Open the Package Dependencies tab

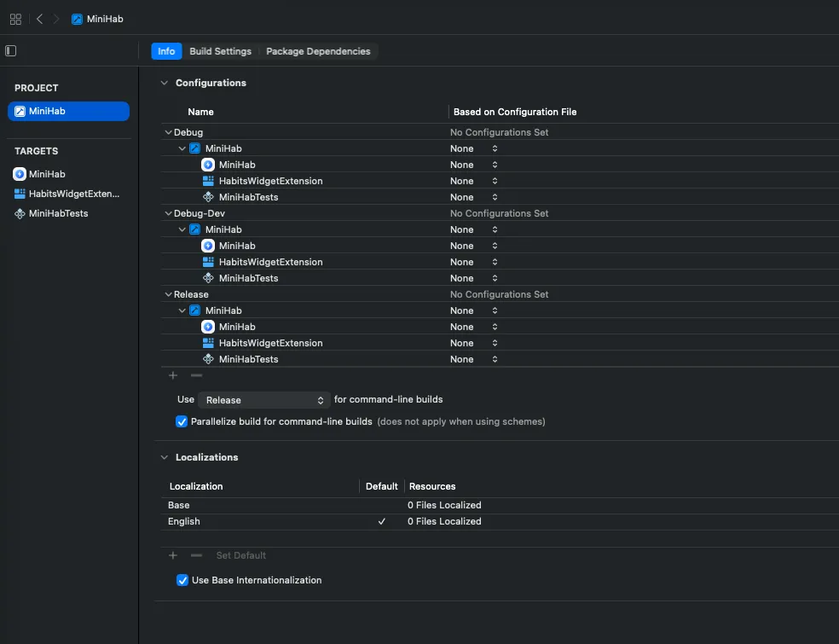(x=318, y=51)
